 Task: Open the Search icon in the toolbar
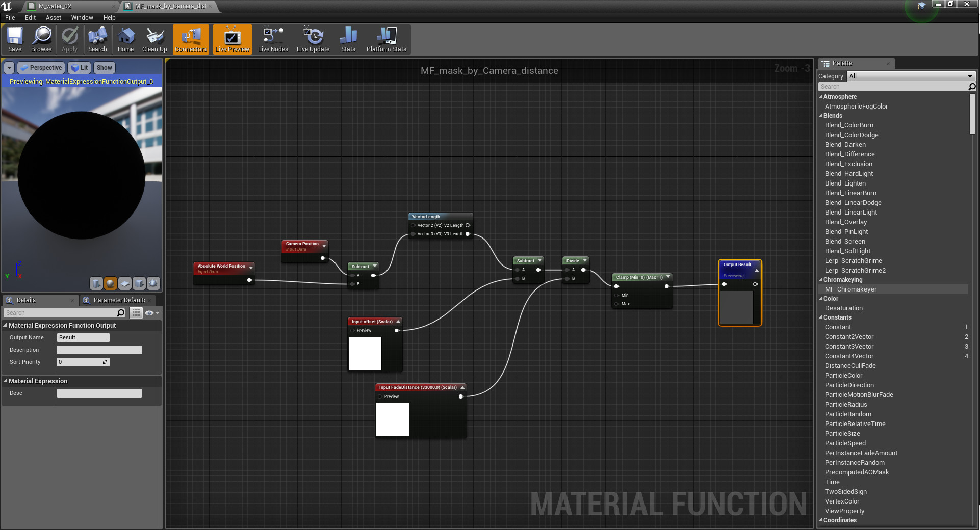pyautogui.click(x=97, y=39)
